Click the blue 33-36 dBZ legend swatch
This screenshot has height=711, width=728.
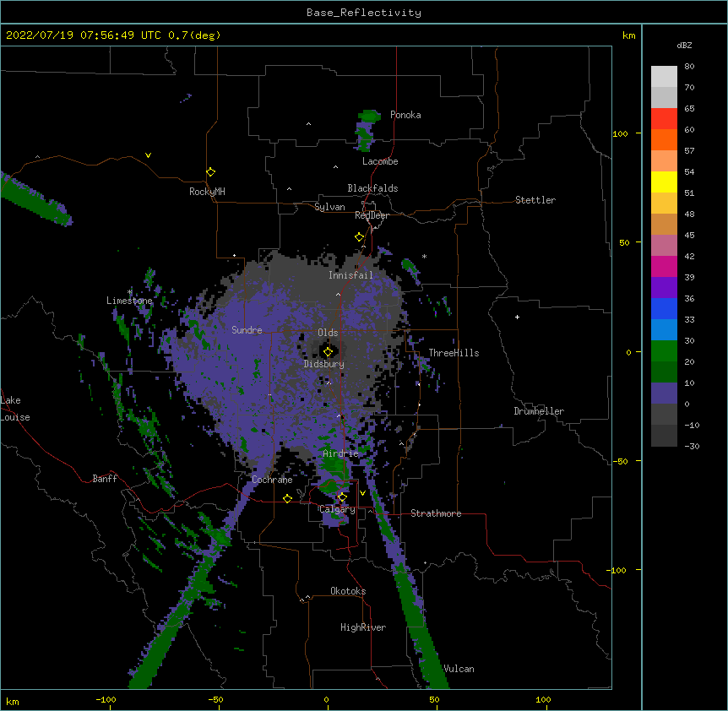[x=664, y=308]
